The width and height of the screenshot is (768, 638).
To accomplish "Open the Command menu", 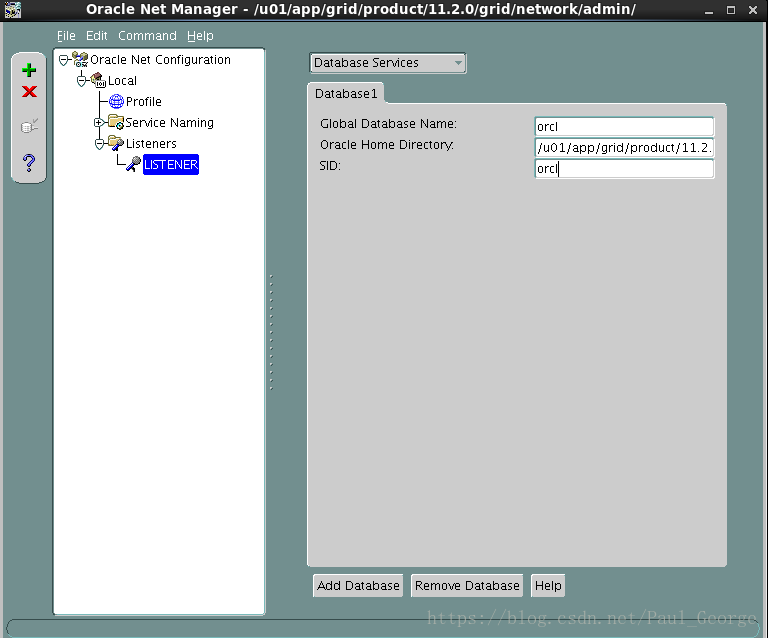I will click(x=147, y=36).
